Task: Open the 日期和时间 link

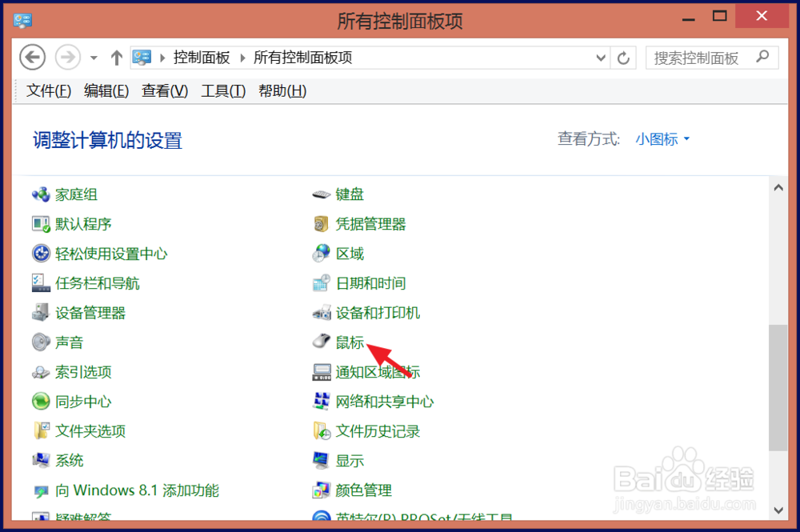Action: tap(371, 283)
